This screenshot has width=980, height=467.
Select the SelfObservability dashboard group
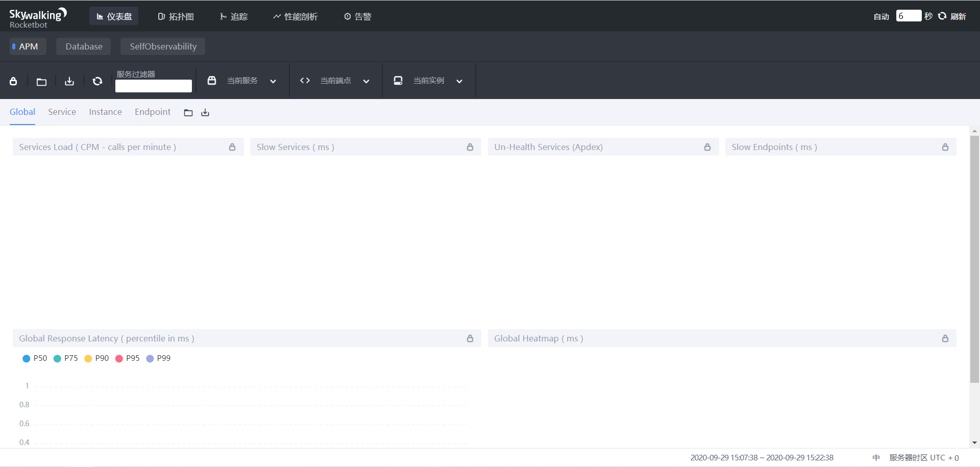tap(163, 46)
